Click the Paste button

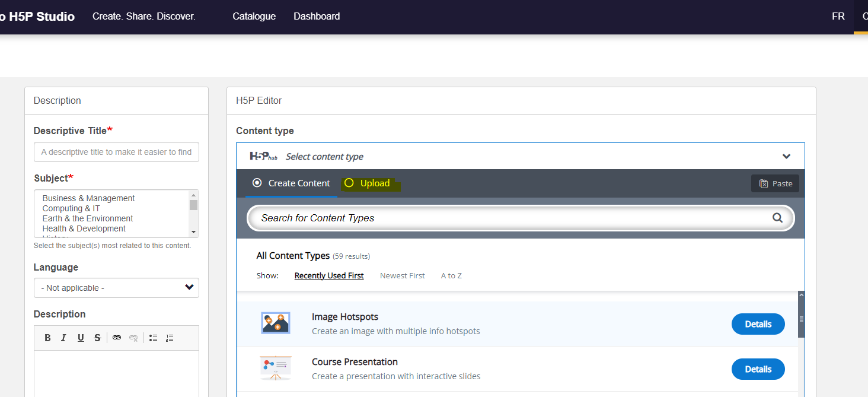[x=775, y=183]
